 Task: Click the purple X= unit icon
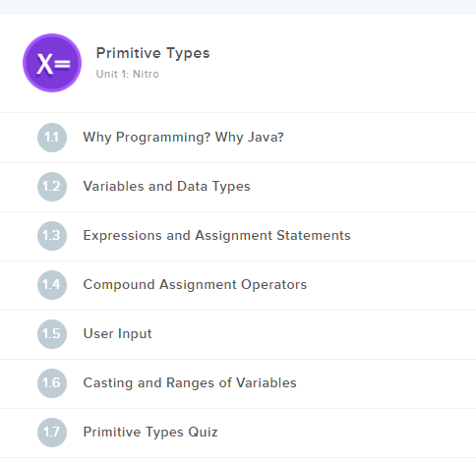click(52, 63)
